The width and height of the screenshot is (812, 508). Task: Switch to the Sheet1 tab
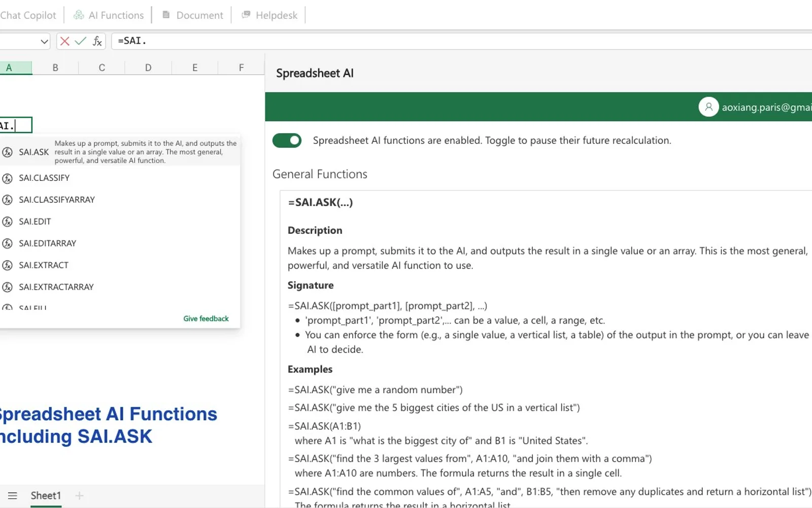point(46,496)
